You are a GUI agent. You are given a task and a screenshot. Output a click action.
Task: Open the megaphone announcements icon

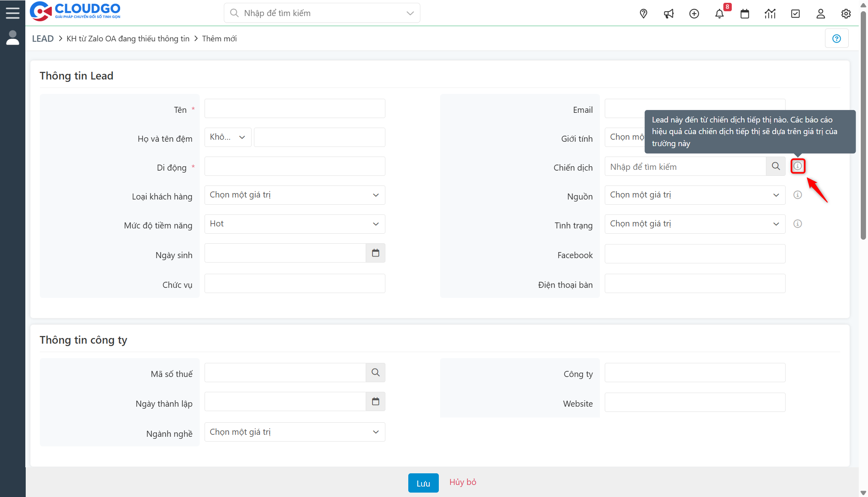(x=669, y=14)
